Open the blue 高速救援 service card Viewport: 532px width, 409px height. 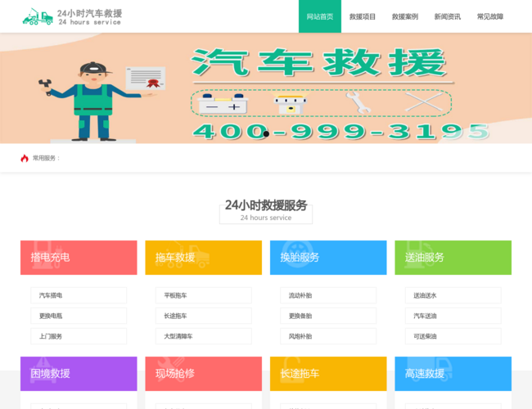coord(453,374)
